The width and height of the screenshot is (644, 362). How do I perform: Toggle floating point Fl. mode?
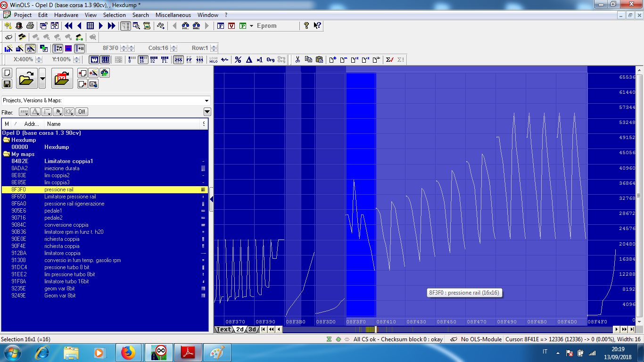click(x=164, y=60)
